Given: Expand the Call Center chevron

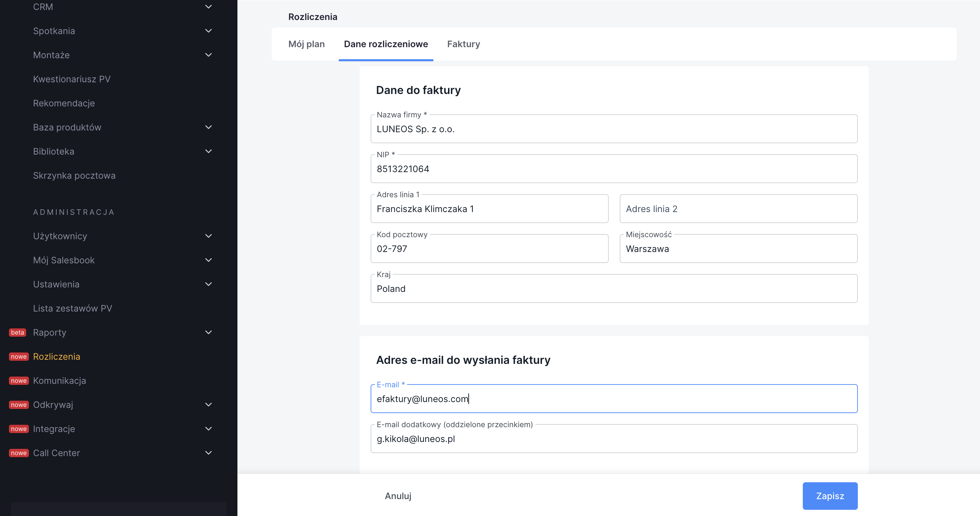Looking at the screenshot, I should pos(208,453).
